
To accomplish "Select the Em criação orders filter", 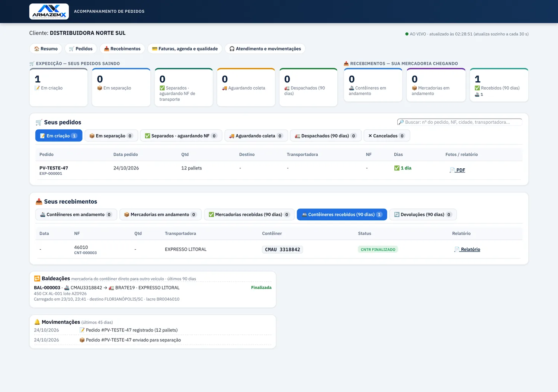I will 59,136.
